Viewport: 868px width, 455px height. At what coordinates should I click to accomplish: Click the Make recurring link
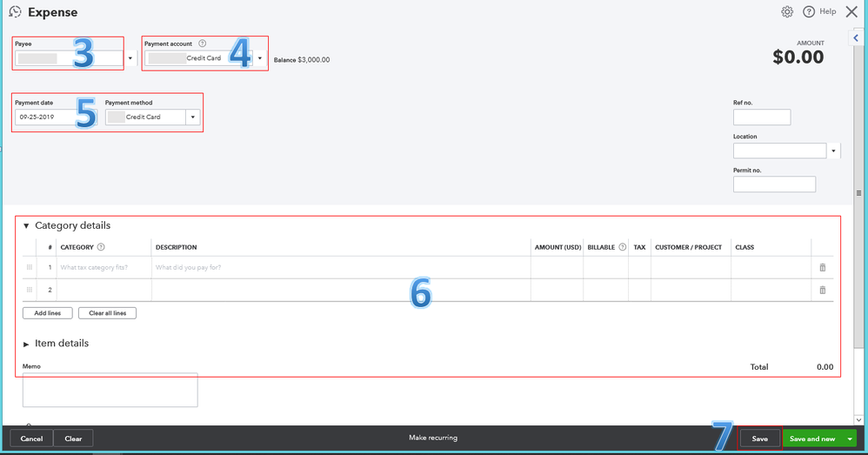click(433, 438)
